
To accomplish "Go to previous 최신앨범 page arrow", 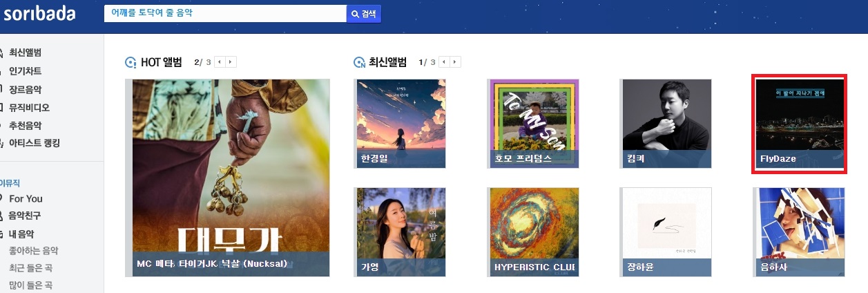I will tap(444, 62).
